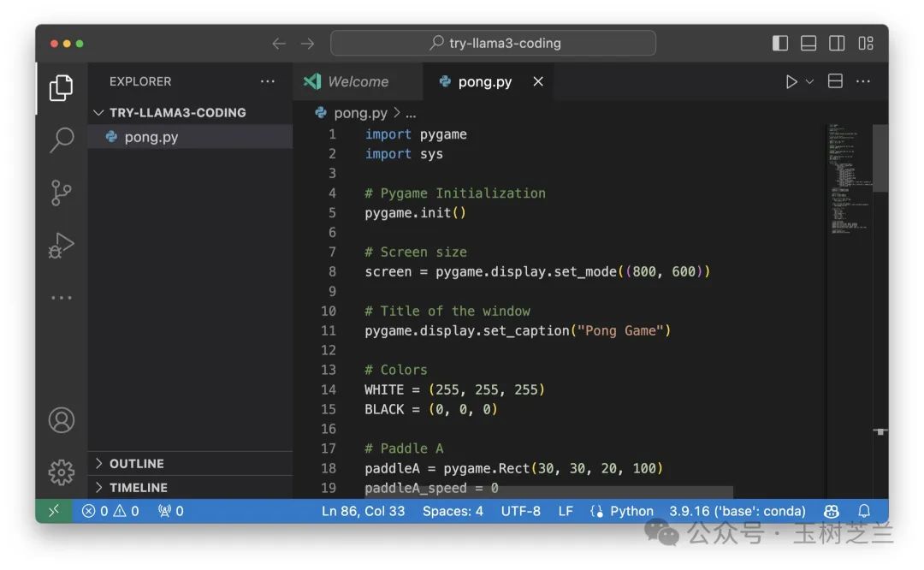Viewport: 924px width, 570px height.
Task: Run the Python file with play button
Action: 791,81
